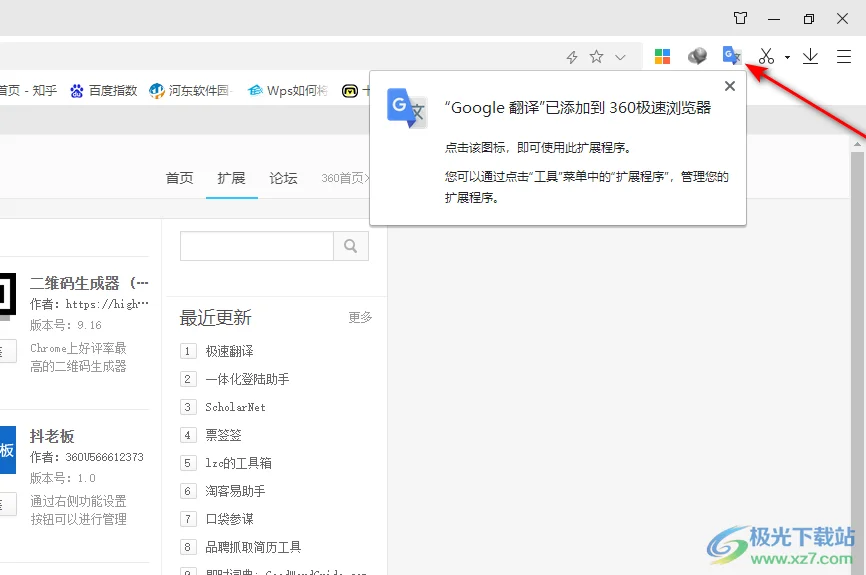Screen dimensions: 866x575
Task: Switch to 论坛 tab
Action: click(283, 178)
